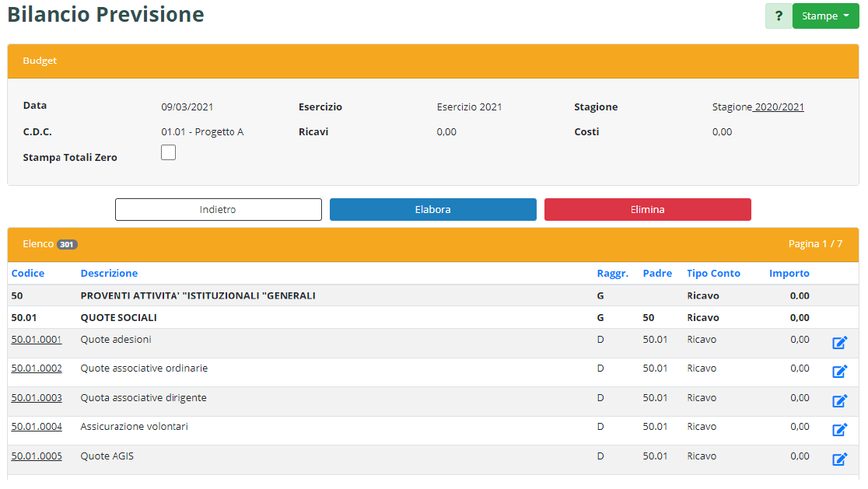
Task: Sort the table by Importo
Action: coord(789,274)
